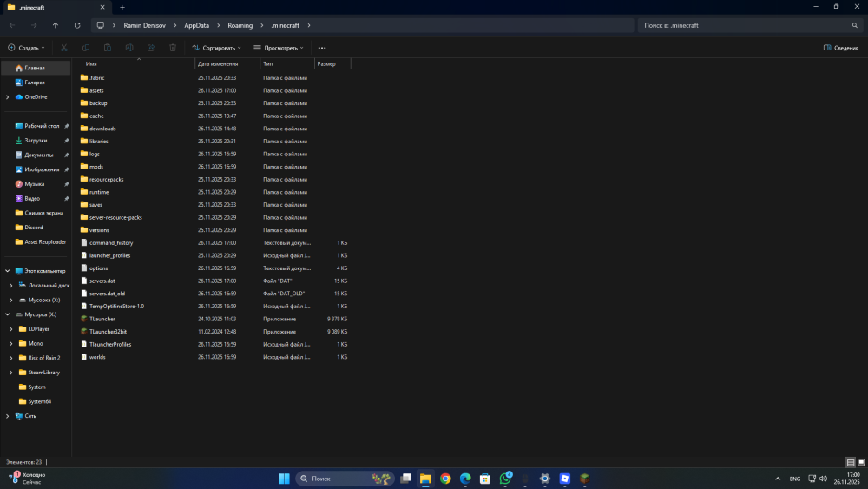The image size is (868, 489).
Task: Expand the Network tree node
Action: coord(7,416)
